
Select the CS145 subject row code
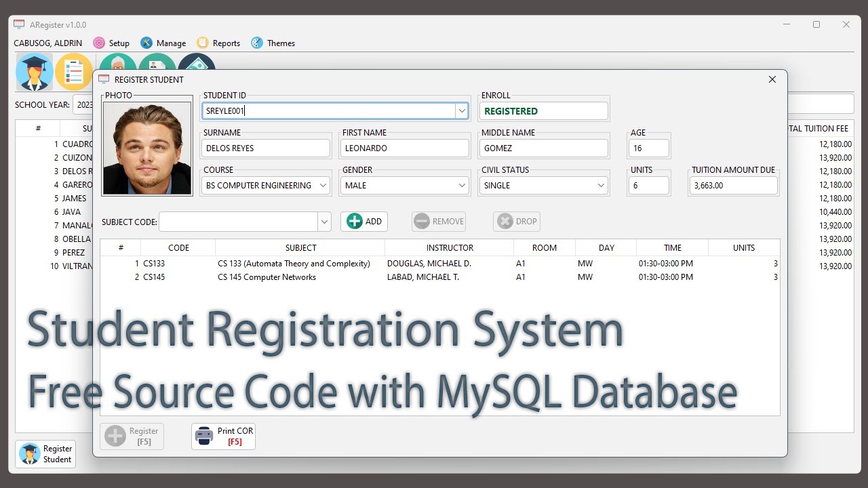point(154,277)
